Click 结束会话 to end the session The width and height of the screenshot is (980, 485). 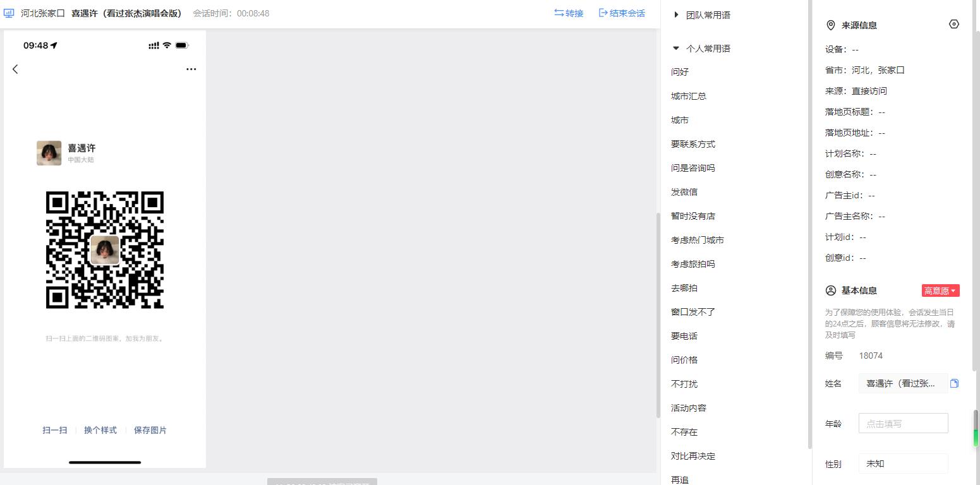tap(622, 13)
